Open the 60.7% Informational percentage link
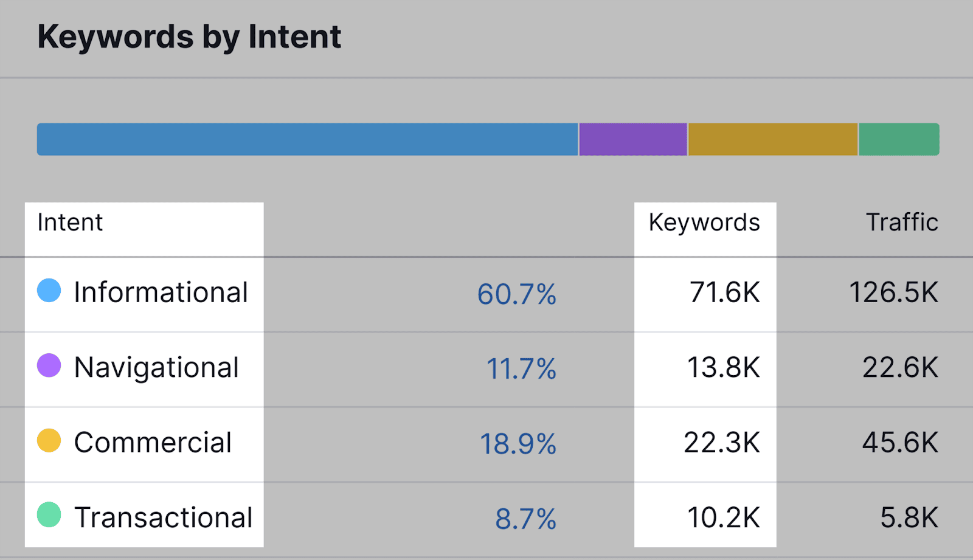Screen dimensions: 973x560 pos(517,294)
